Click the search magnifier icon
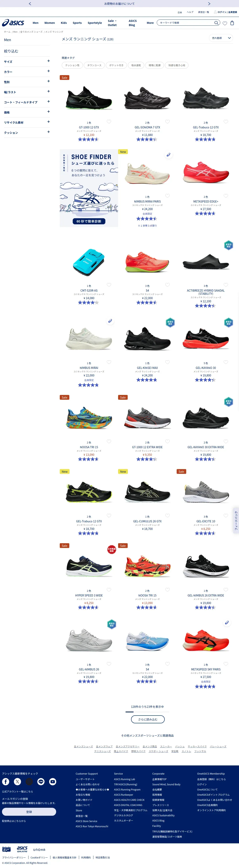The height and width of the screenshot is (868, 239). (216, 23)
